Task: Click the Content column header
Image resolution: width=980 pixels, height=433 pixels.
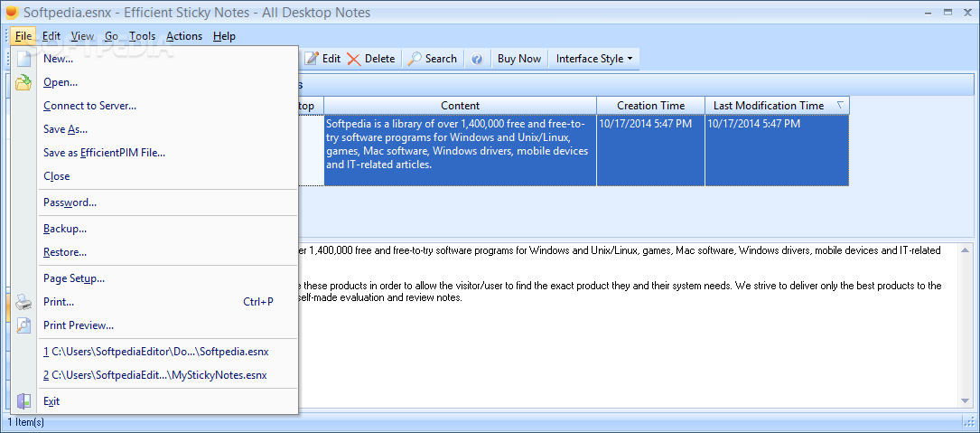Action: 460,106
